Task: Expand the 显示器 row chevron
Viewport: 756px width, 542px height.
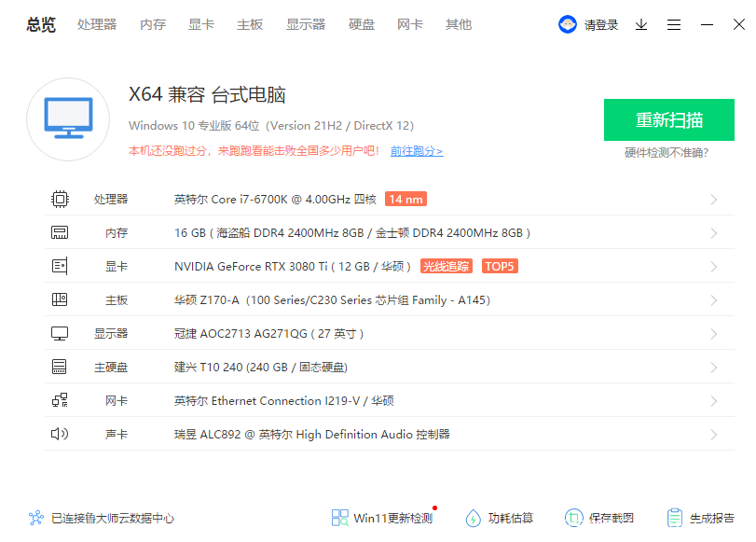Action: (714, 334)
